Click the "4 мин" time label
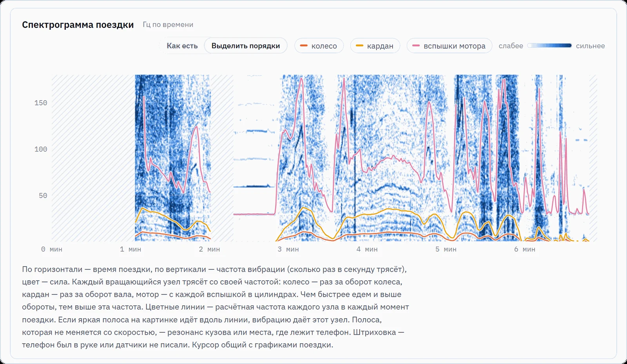Viewport: 627px width, 364px height. (x=367, y=249)
